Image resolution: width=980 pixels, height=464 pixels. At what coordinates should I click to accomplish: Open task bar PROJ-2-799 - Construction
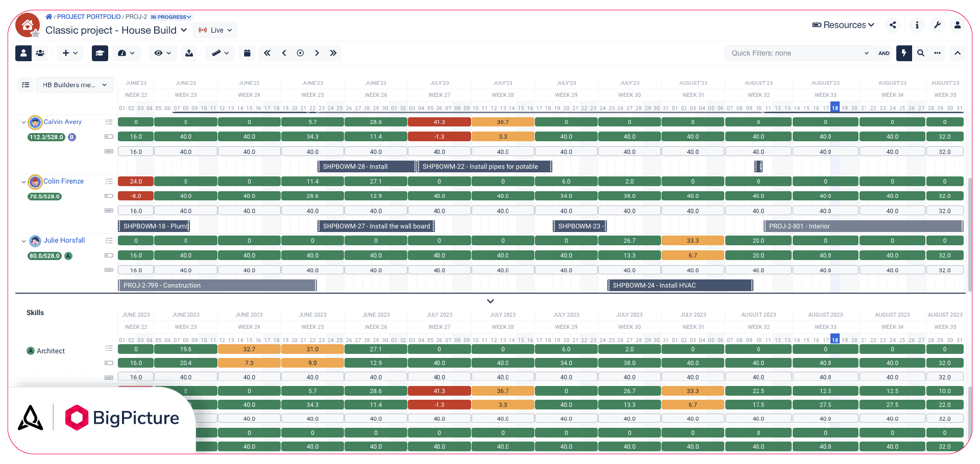click(x=217, y=285)
